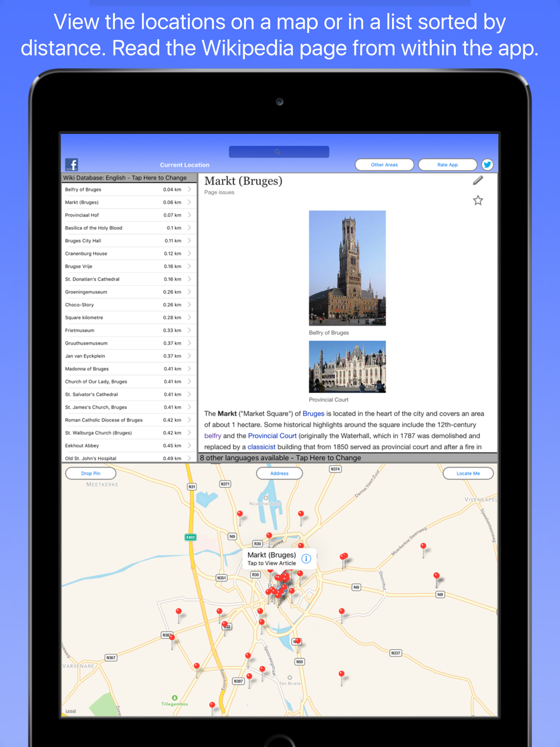The image size is (560, 747).
Task: Select Frietmuseum list row
Action: 129,330
